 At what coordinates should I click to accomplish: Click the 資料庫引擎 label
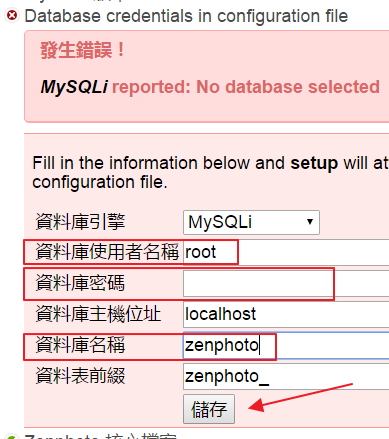80,222
